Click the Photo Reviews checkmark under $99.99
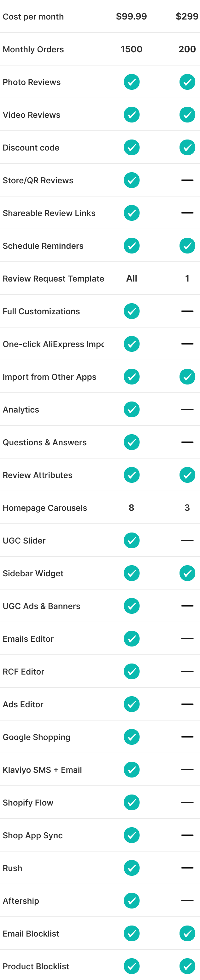This screenshot has height=980, width=200. (132, 82)
